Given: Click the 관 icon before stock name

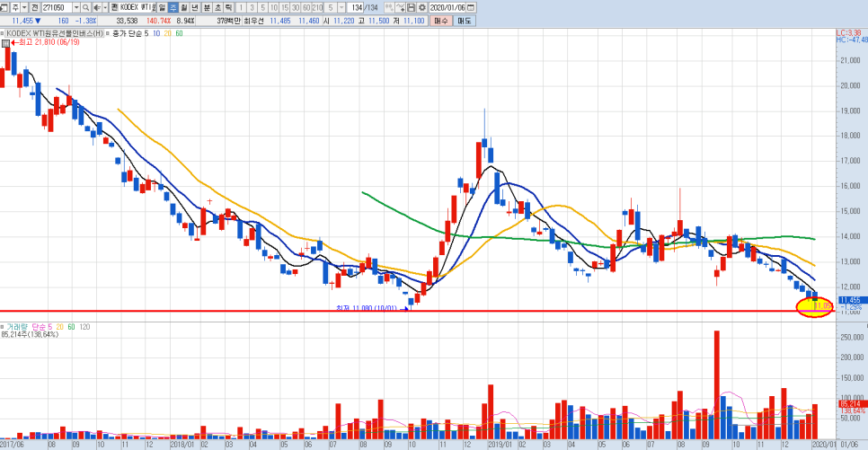Looking at the screenshot, I should click(x=114, y=8).
